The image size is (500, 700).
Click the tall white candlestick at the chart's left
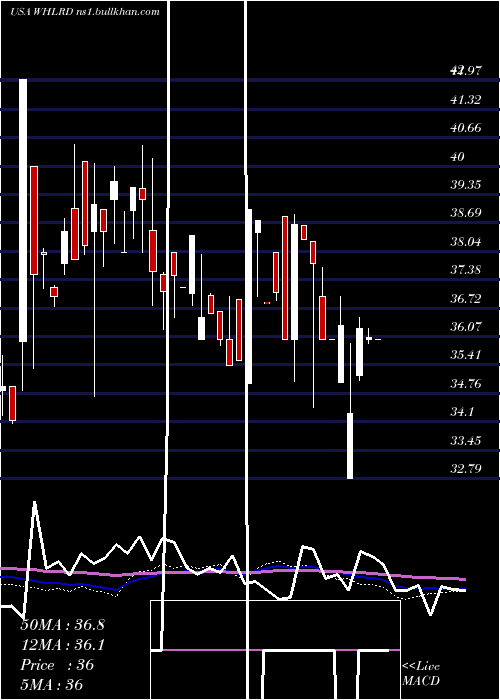[23, 210]
